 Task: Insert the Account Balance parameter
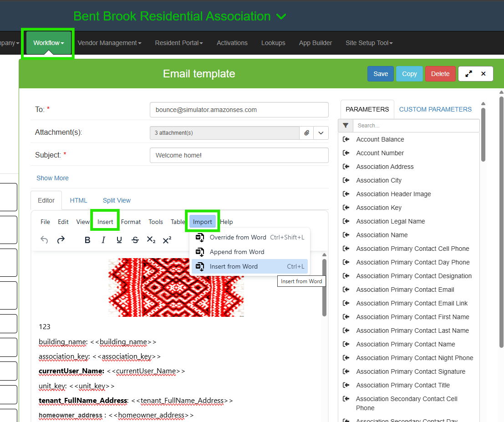[380, 139]
